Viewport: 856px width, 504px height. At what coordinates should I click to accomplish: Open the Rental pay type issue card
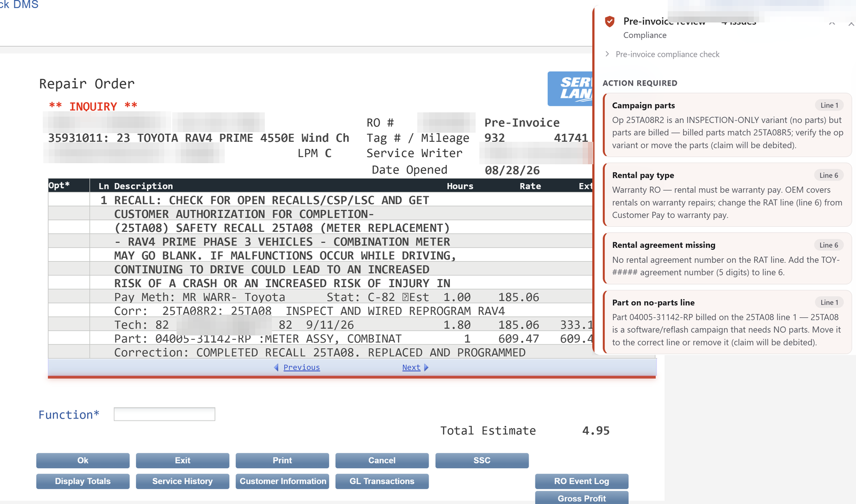(727, 195)
